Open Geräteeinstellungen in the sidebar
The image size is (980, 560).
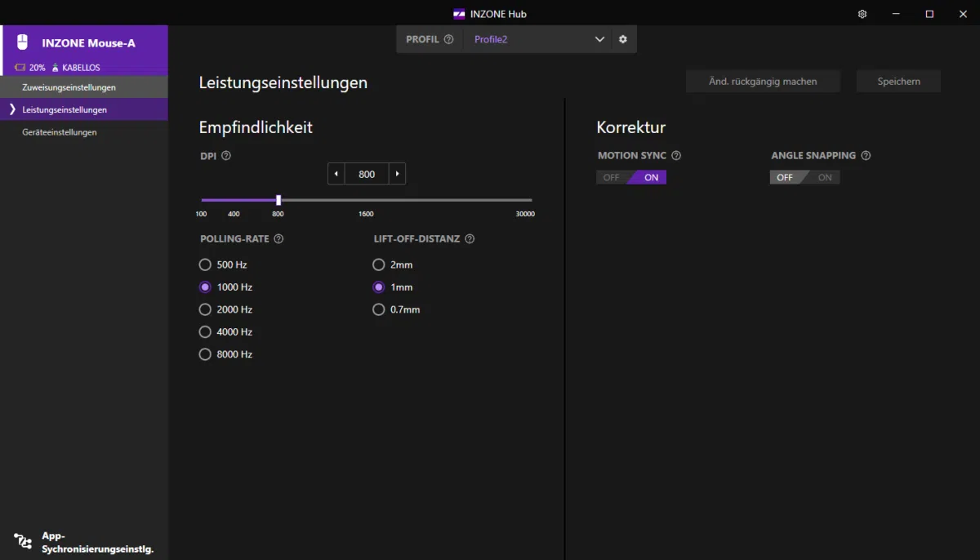(x=60, y=132)
